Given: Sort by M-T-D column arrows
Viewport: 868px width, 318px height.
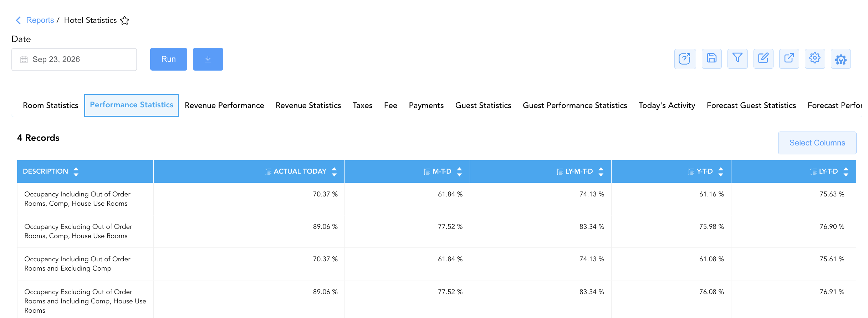Looking at the screenshot, I should pyautogui.click(x=459, y=171).
